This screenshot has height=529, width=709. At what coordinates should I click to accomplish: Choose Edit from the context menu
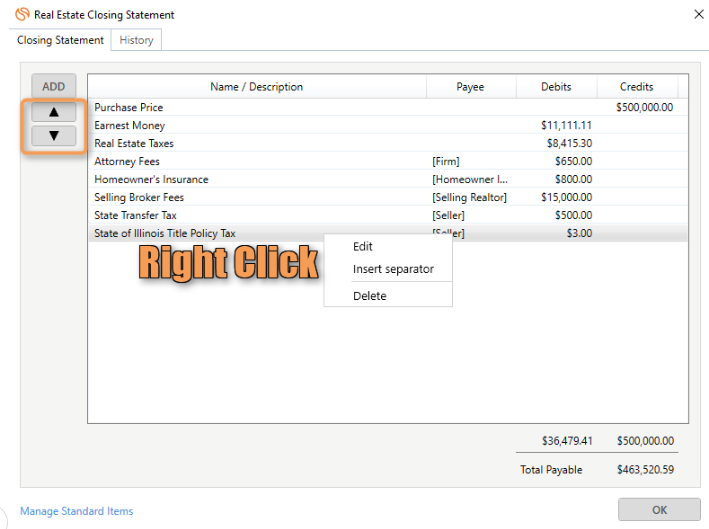362,247
